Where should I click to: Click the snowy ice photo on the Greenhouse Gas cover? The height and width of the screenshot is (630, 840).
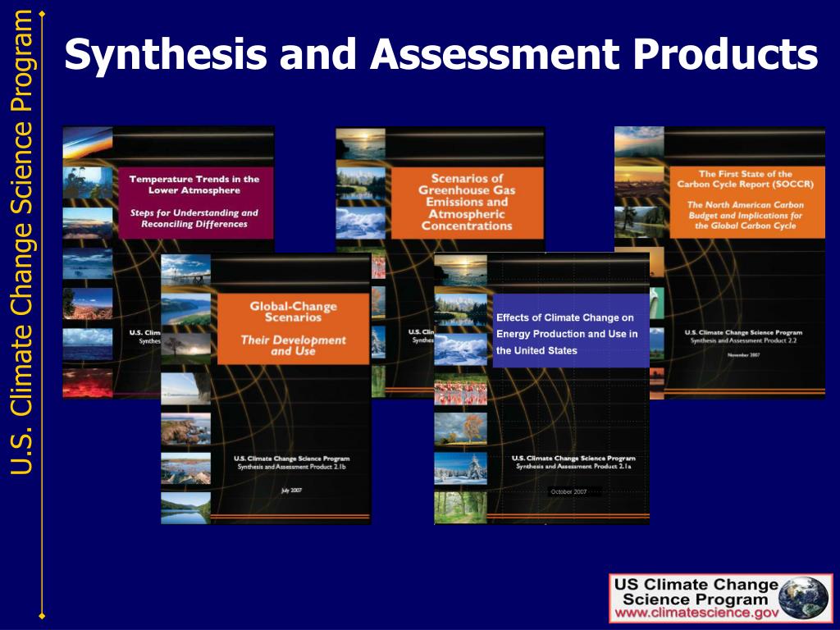coord(361,223)
